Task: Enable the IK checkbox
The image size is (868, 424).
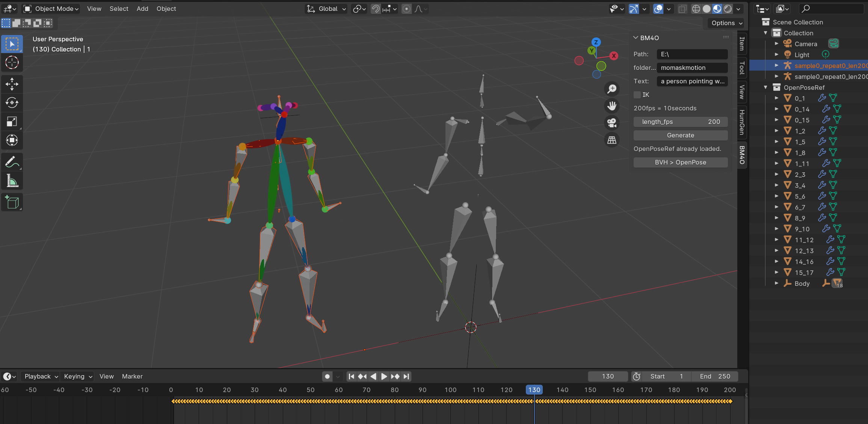Action: pyautogui.click(x=637, y=95)
